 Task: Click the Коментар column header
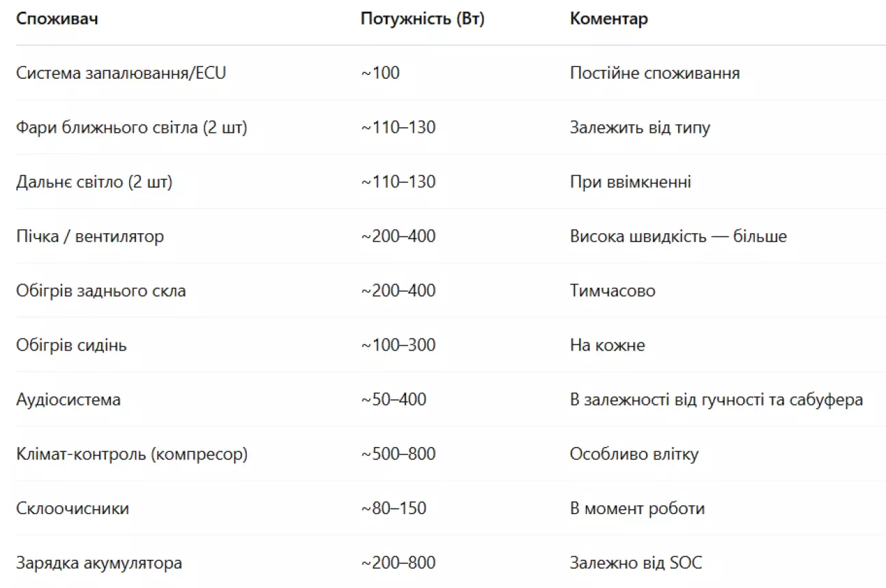[x=608, y=19]
